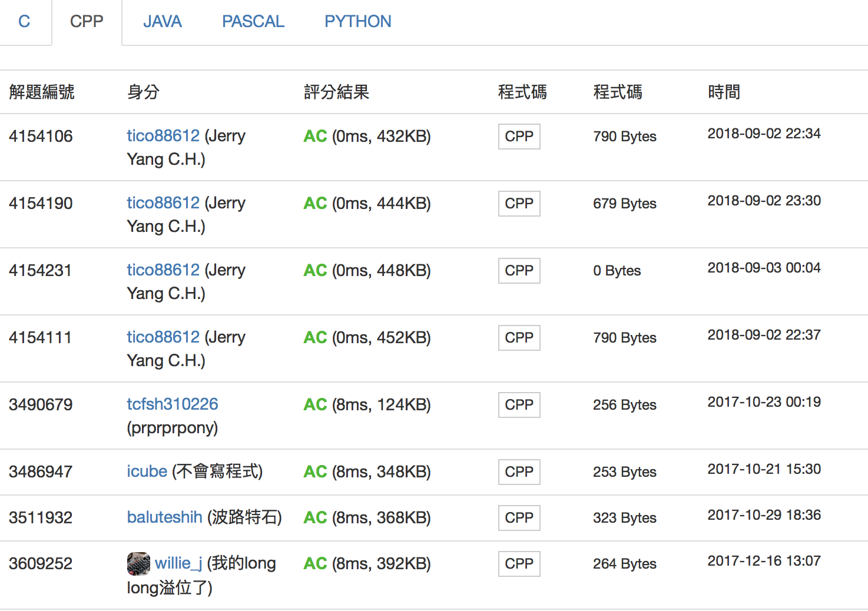Select the CPP tab
Viewport: 868px width, 611px height.
coord(87,22)
